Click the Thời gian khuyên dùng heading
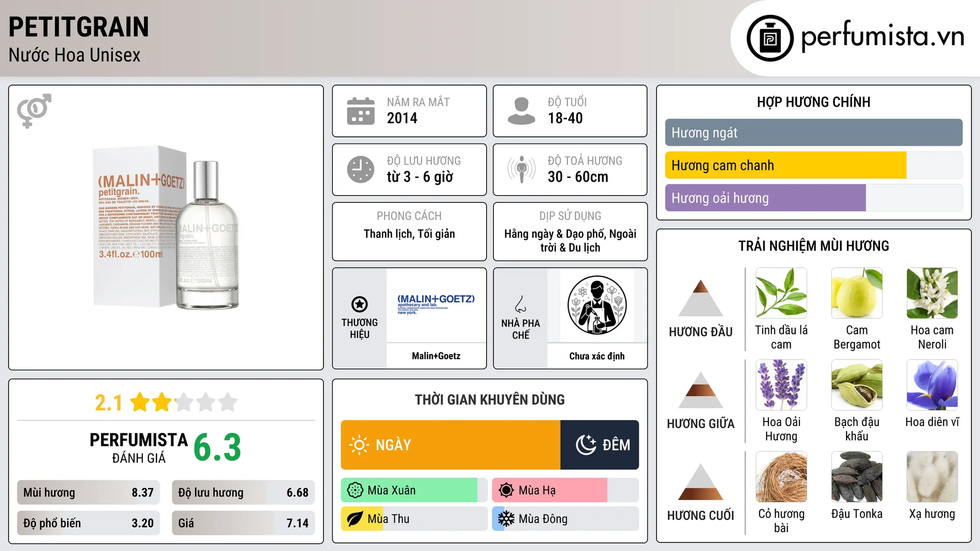Screen dimensions: 980x551 [490, 400]
